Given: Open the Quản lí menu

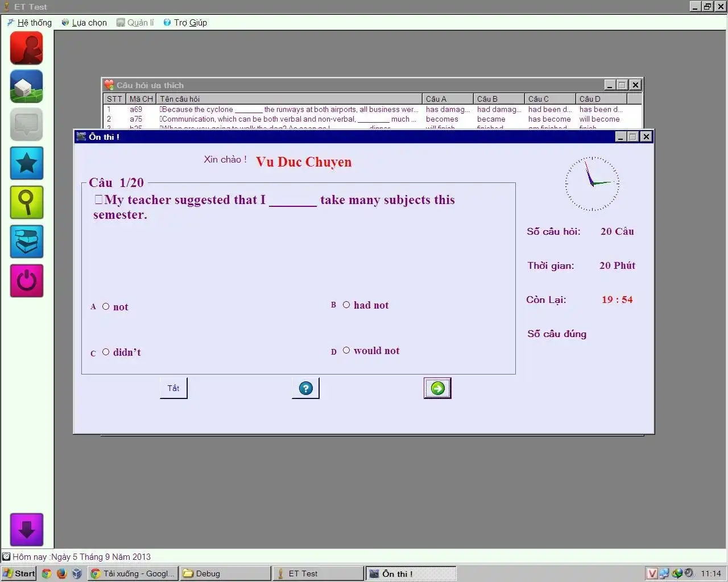Looking at the screenshot, I should pyautogui.click(x=135, y=23).
